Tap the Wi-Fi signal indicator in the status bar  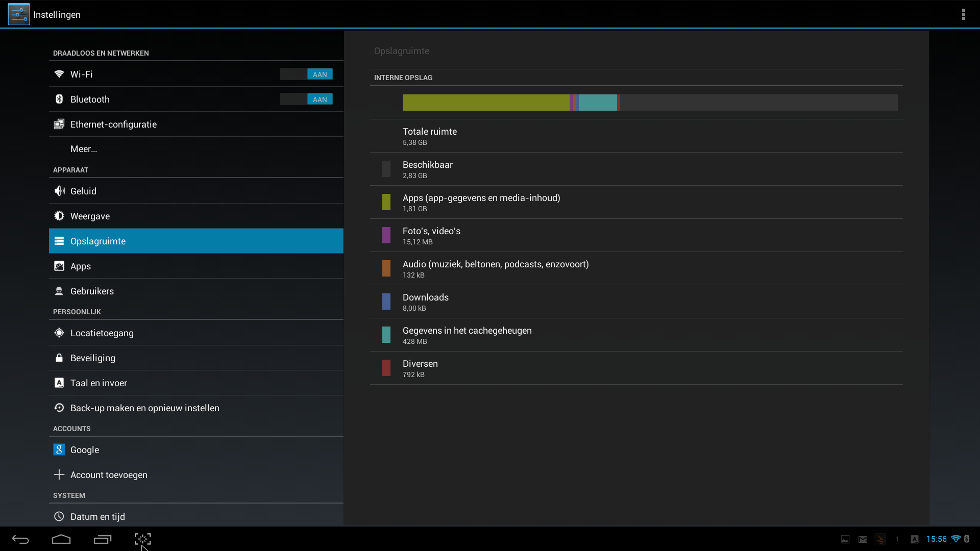pyautogui.click(x=956, y=539)
